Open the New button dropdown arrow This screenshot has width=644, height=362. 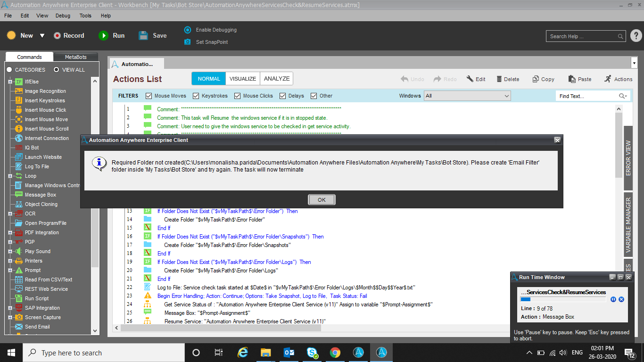pos(42,36)
